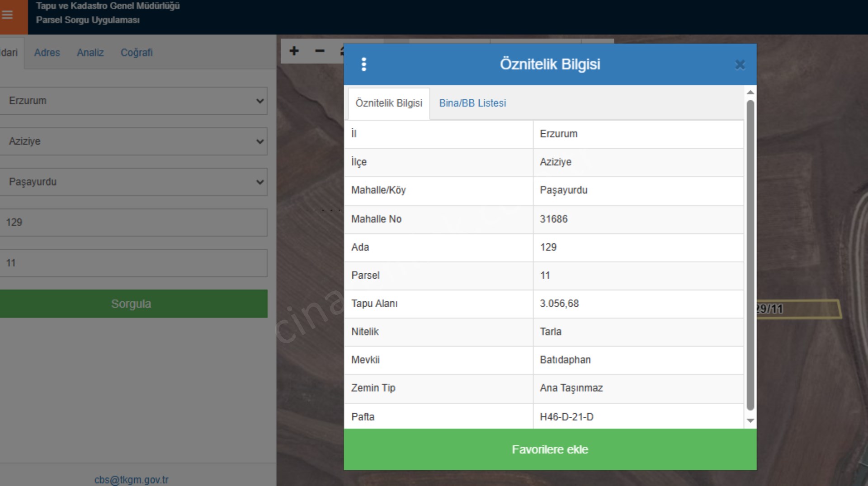
Task: Click the cbs@tkgm.gov.tr email link
Action: point(131,480)
